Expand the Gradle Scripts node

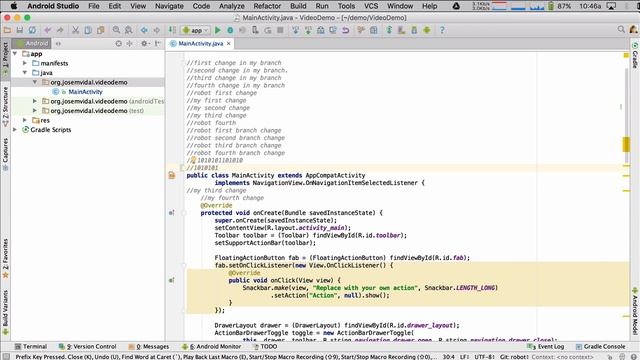point(15,129)
